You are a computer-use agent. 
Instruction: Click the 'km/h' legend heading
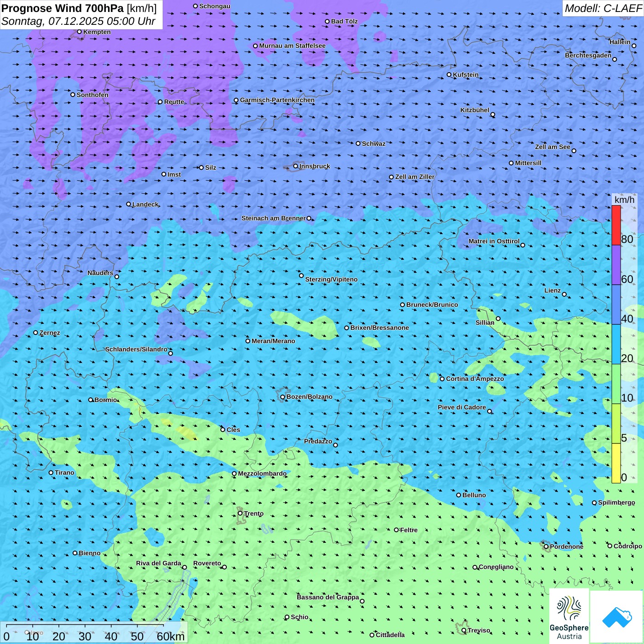[x=624, y=200]
